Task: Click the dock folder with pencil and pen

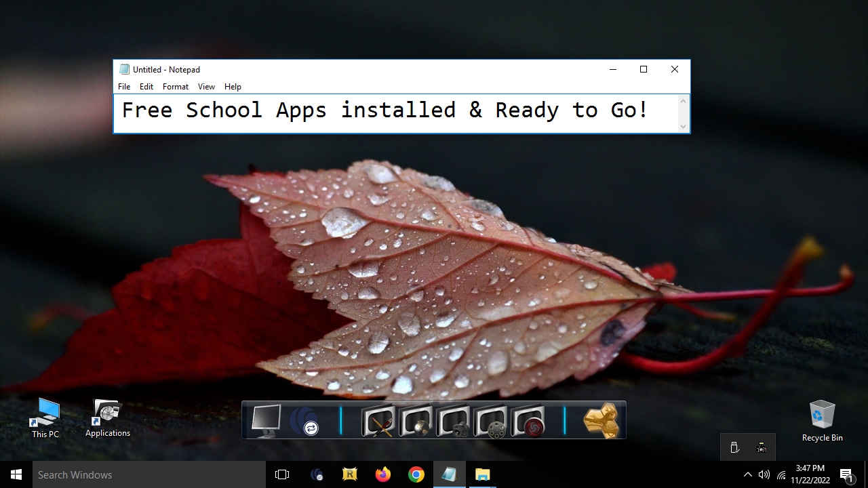Action: (x=378, y=422)
